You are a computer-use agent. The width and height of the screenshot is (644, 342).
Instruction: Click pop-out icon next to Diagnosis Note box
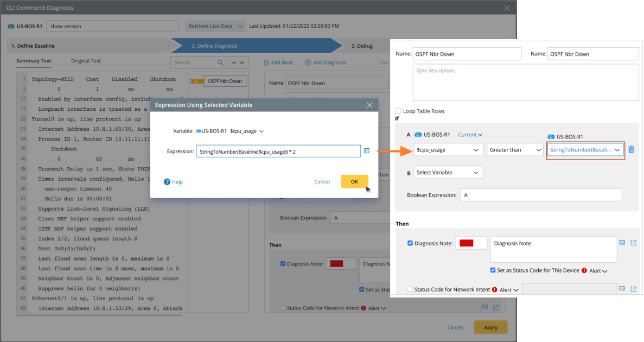tap(633, 243)
